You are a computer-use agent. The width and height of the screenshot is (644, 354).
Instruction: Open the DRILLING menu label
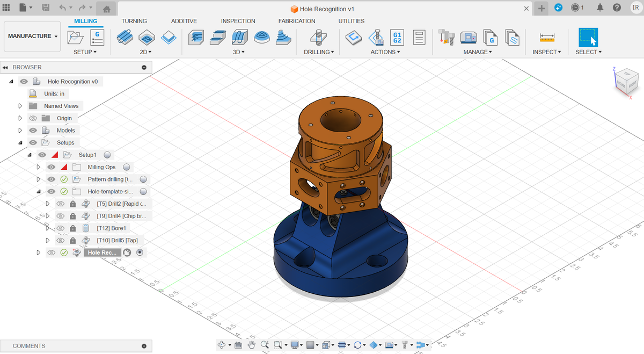[318, 52]
